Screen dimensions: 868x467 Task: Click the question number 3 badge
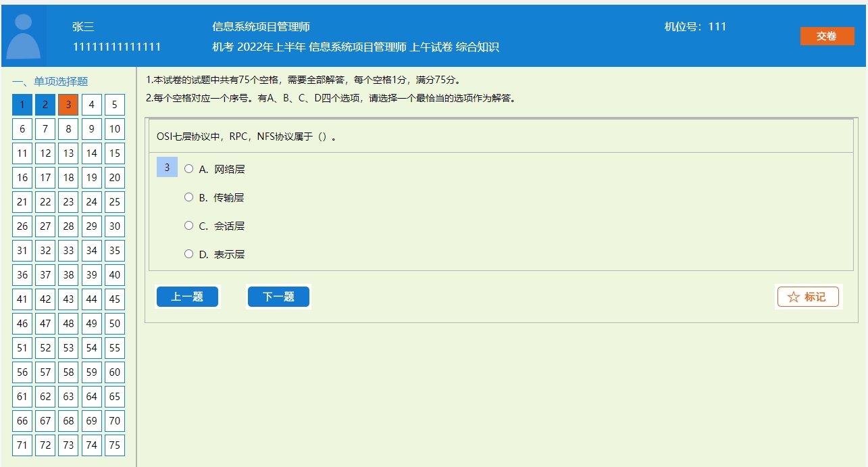point(167,168)
